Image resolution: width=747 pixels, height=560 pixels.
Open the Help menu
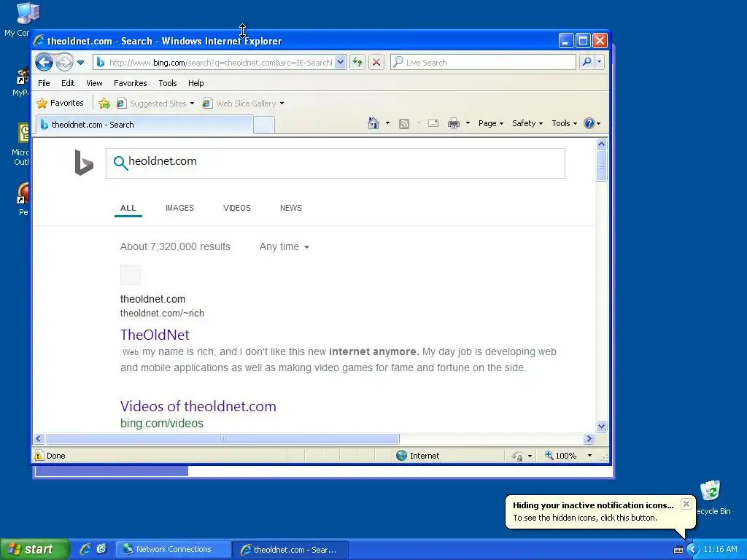click(196, 83)
